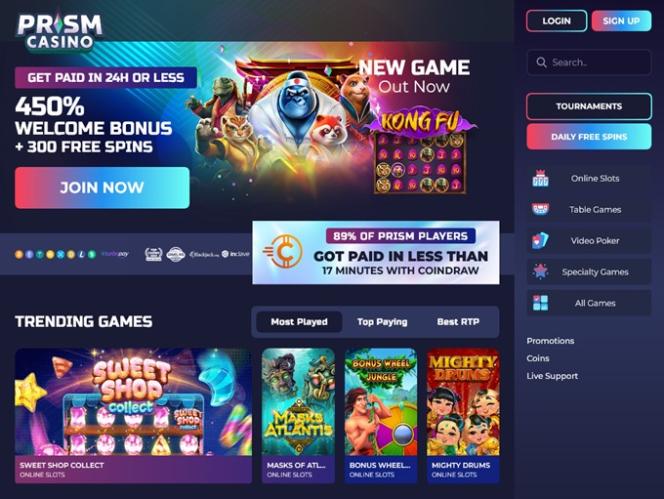Focus the Search input field
Viewport: 664px width, 499px height.
589,62
